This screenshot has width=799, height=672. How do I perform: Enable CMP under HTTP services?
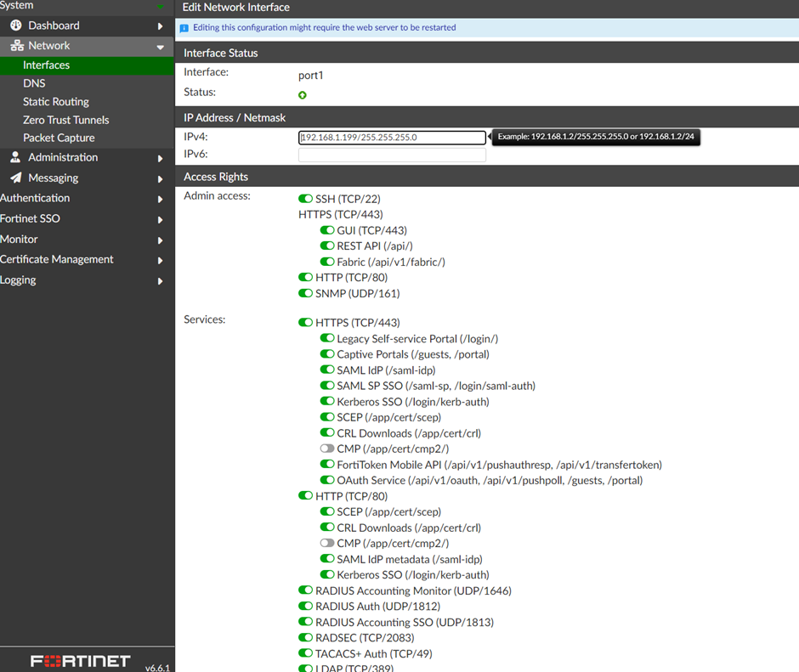coord(327,543)
